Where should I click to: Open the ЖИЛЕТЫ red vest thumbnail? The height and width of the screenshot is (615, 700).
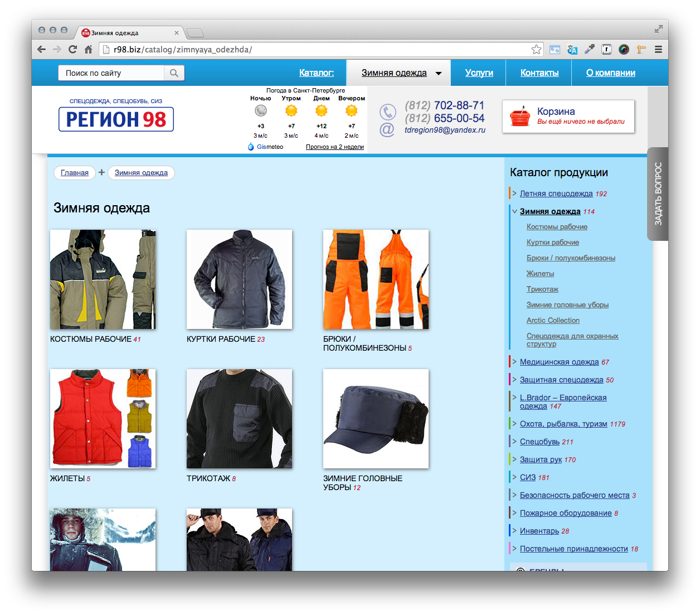click(103, 419)
